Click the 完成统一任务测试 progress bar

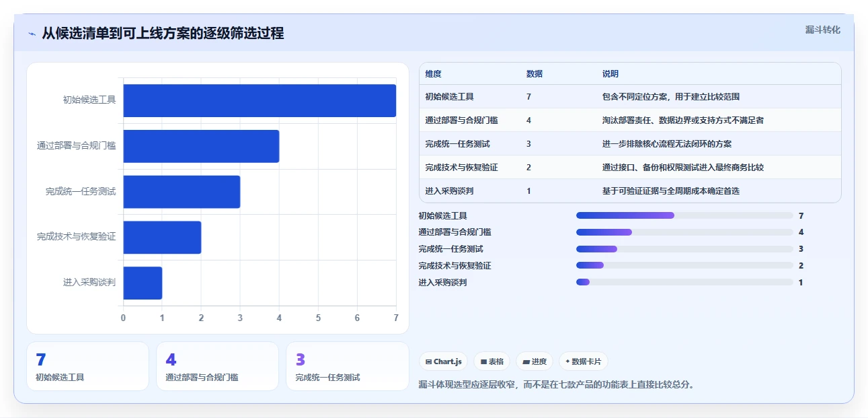(684, 249)
